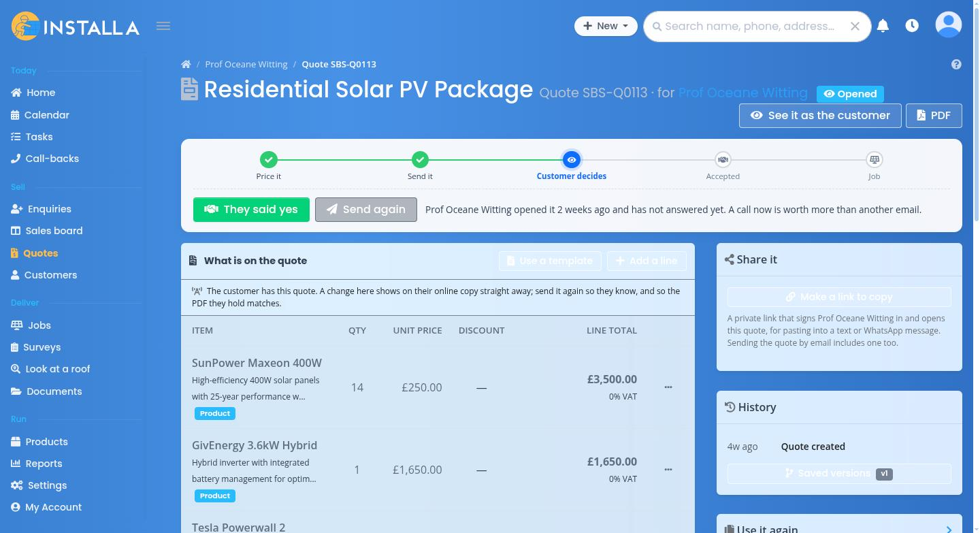Click the GivEnergy 3.6kW Hybrid item name

[x=255, y=445]
